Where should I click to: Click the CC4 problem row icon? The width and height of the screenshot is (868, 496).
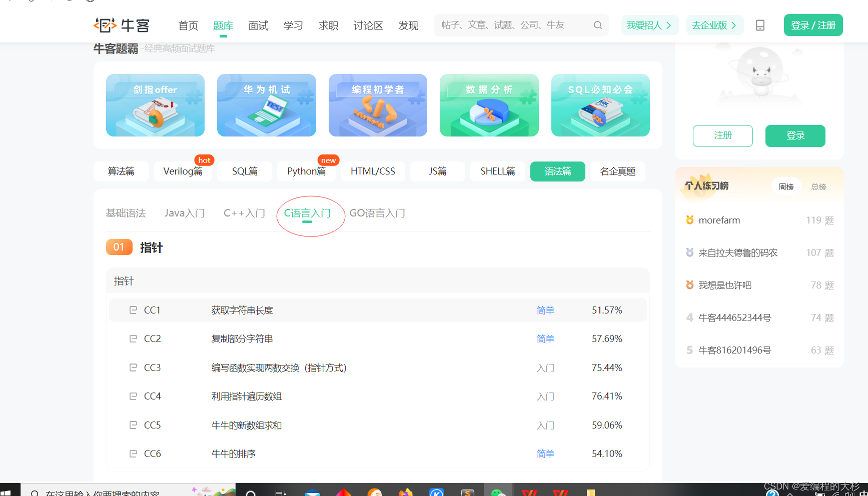133,396
